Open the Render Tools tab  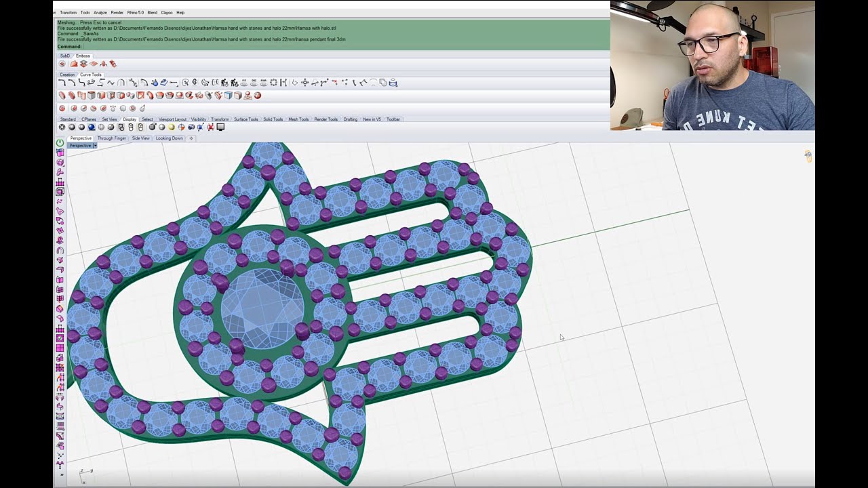(x=326, y=119)
